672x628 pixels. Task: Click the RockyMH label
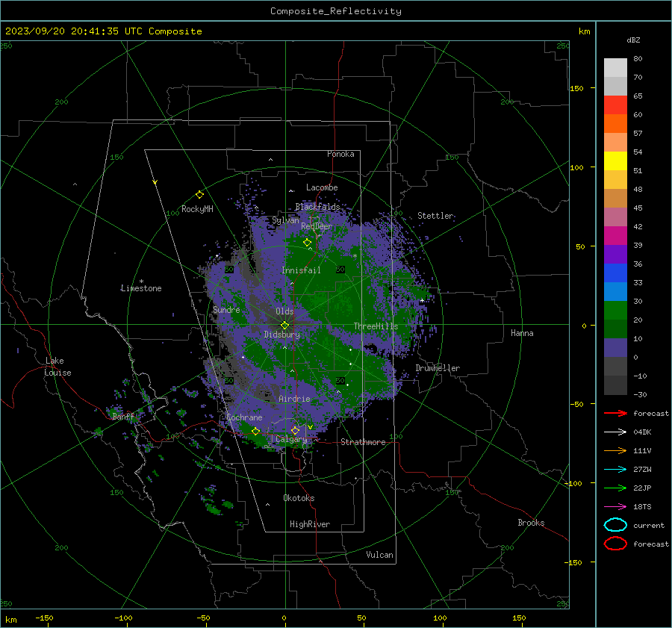tap(197, 209)
